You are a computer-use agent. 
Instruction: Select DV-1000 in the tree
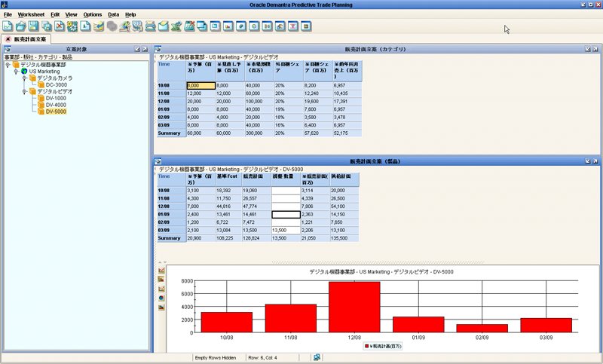click(56, 99)
